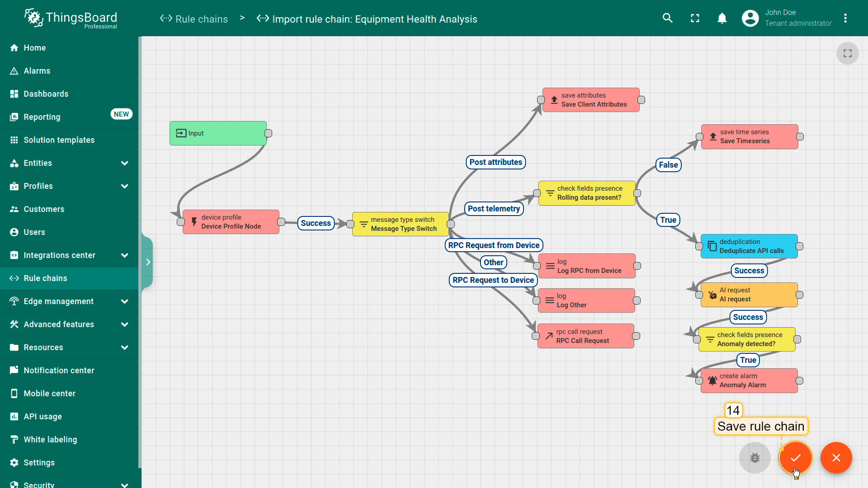The width and height of the screenshot is (868, 488).
Task: Click Success label after Device Profile Node
Action: tap(316, 223)
